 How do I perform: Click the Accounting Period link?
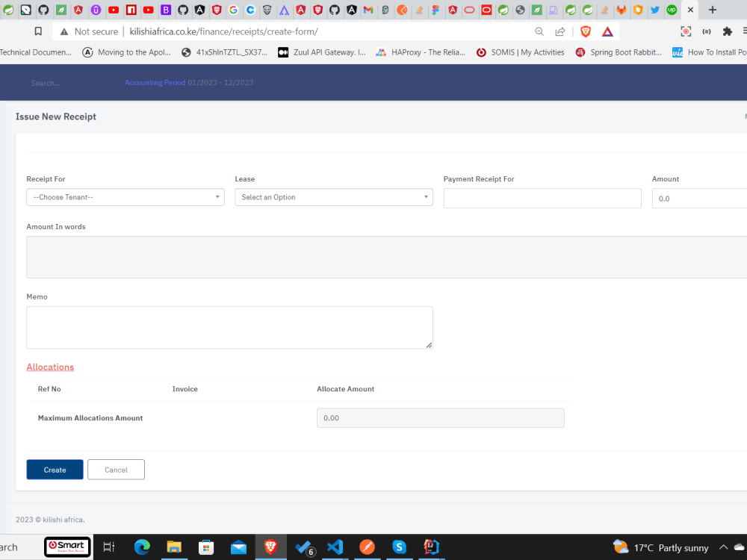[155, 82]
